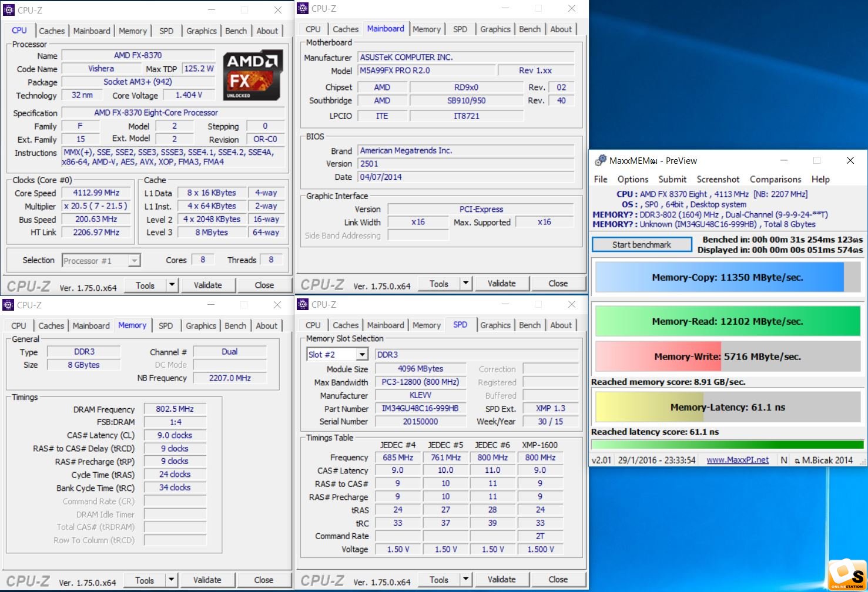Click the Core Voltage 1.404 V field
The width and height of the screenshot is (868, 592).
click(189, 95)
